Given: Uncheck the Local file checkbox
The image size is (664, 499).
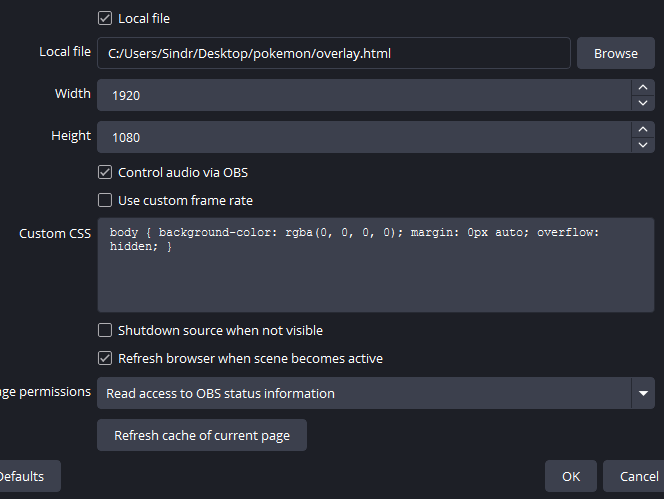Looking at the screenshot, I should 105,18.
